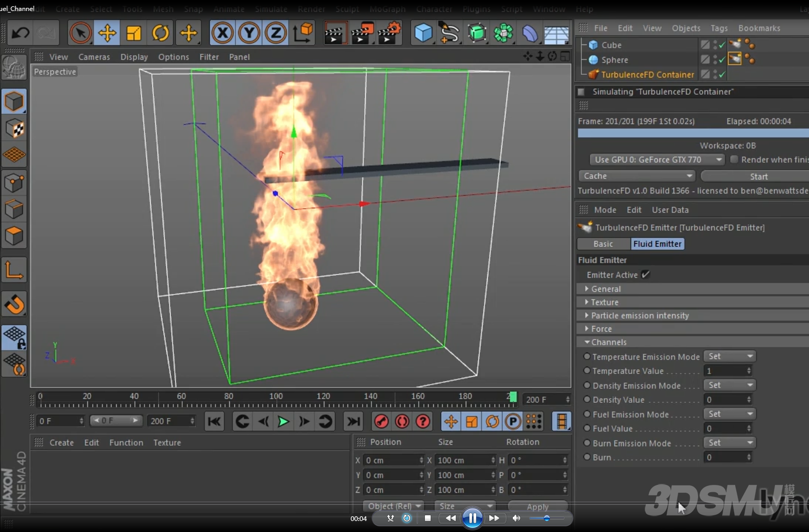Click the Make Editable icon
The height and width of the screenshot is (532, 809).
[x=14, y=67]
